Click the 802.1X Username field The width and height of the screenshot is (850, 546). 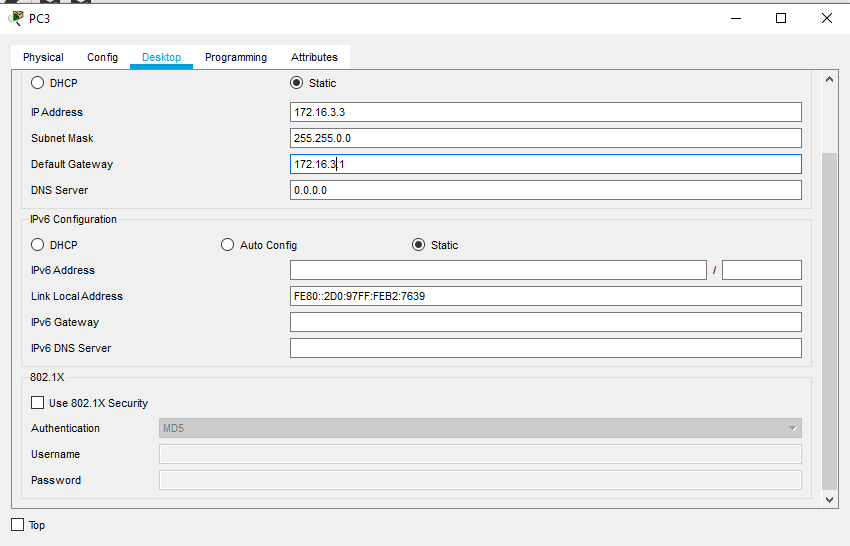(x=480, y=454)
